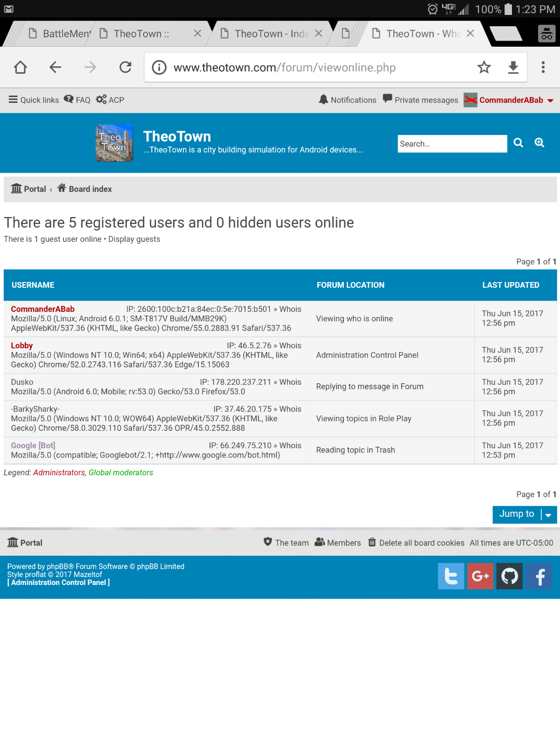Open Notifications dropdown

(x=348, y=100)
